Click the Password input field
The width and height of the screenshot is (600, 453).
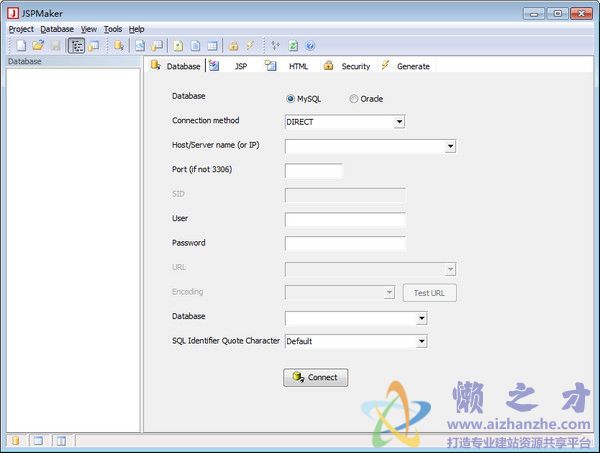(345, 244)
